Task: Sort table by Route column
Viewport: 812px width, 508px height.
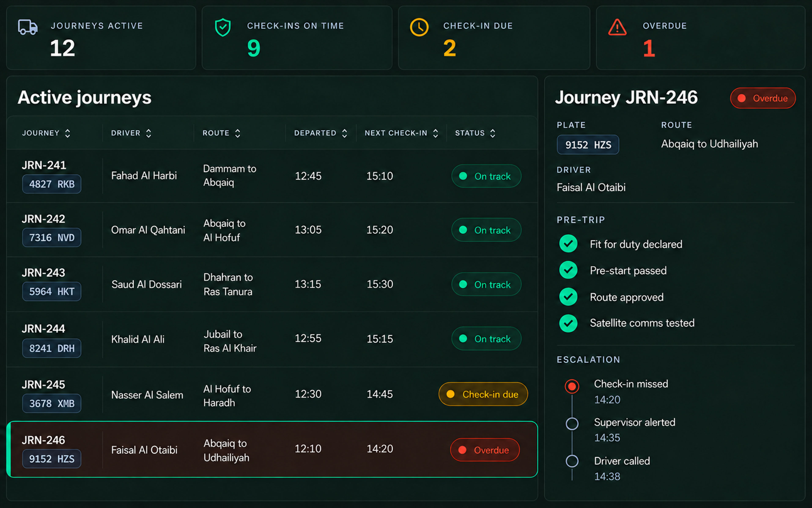Action: 237,133
